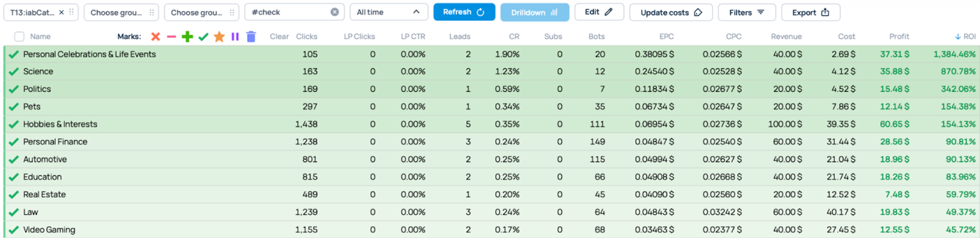Remove the T13:iabCat grouping with X
Screen dimensions: 980x238
[62, 12]
